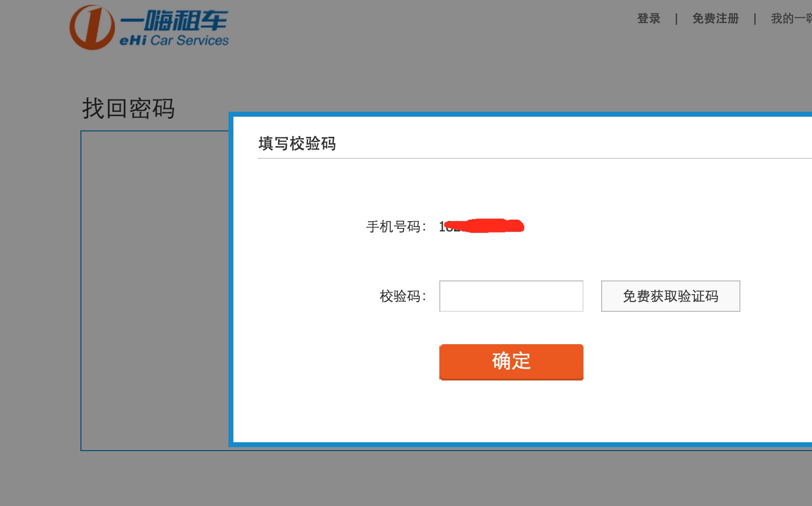The image size is (812, 506).
Task: Click the 一嗨租车 logo text
Action: point(174,21)
